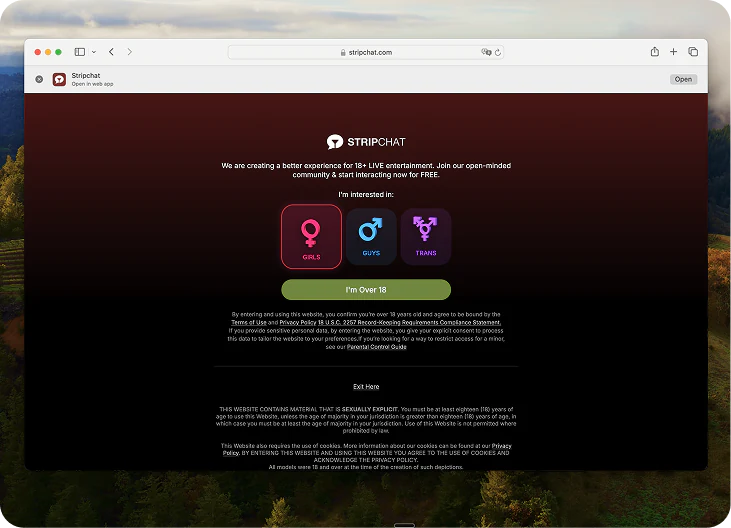This screenshot has height=528, width=731.
Task: Click Open in the web app banner
Action: (x=683, y=79)
